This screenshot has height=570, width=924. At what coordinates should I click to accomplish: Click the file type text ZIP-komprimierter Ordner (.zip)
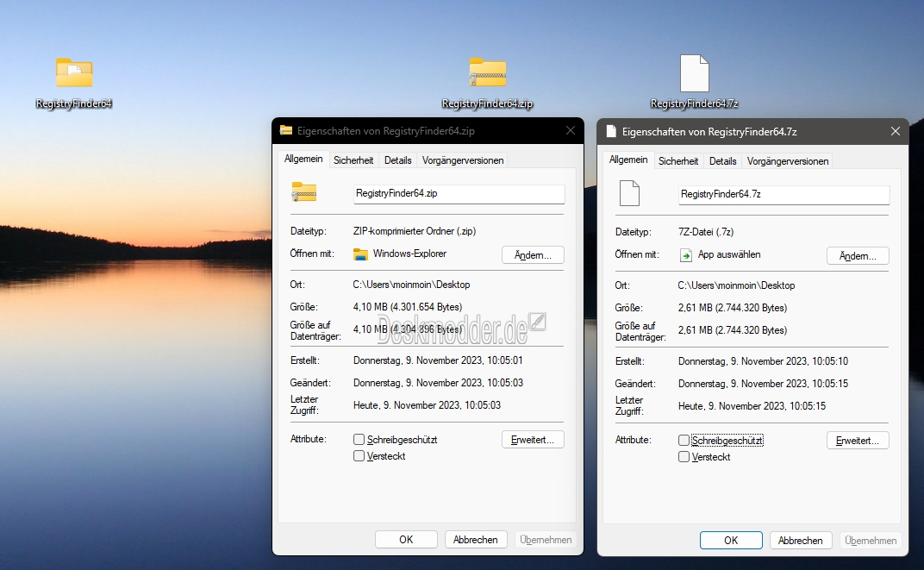click(x=415, y=231)
